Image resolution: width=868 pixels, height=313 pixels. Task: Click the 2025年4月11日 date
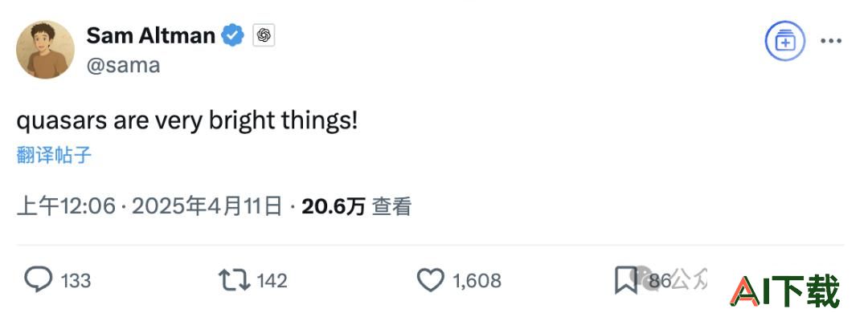pyautogui.click(x=207, y=207)
